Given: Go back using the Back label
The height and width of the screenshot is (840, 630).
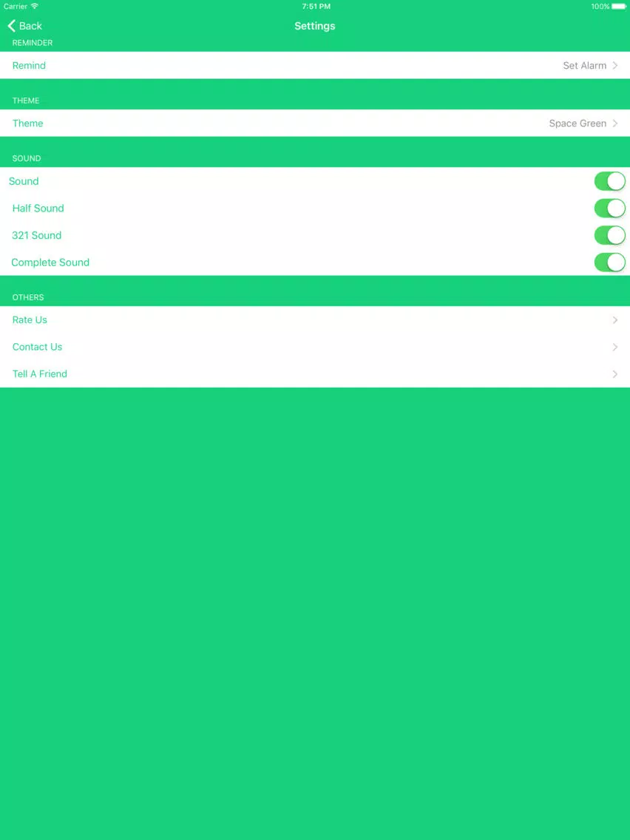Looking at the screenshot, I should [30, 26].
